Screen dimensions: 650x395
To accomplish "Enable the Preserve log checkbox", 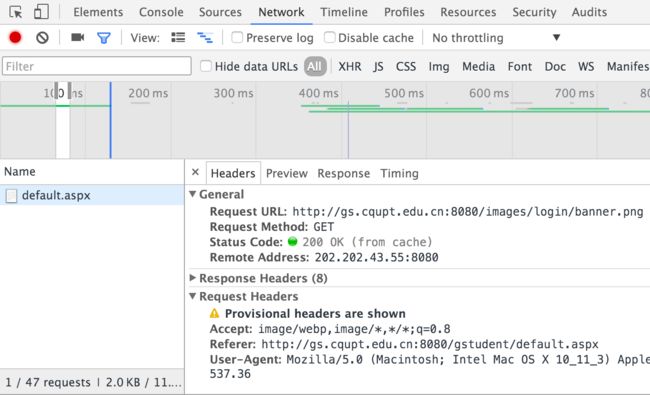I will tap(237, 37).
